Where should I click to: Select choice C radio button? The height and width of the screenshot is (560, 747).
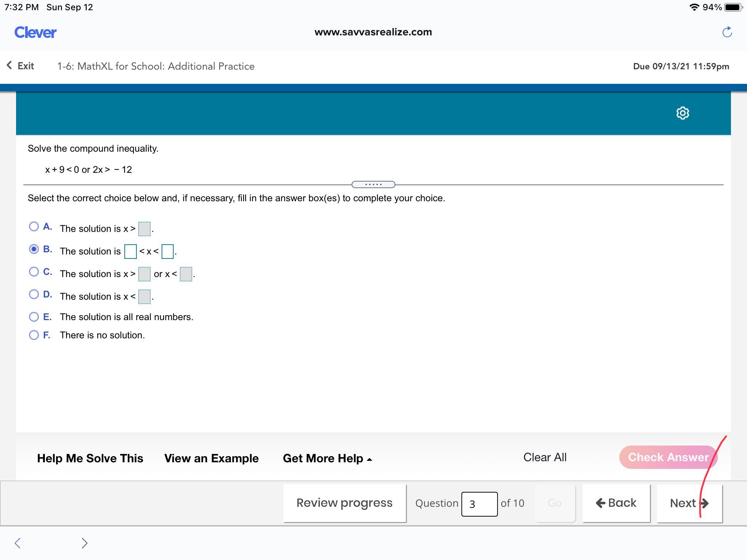34,272
